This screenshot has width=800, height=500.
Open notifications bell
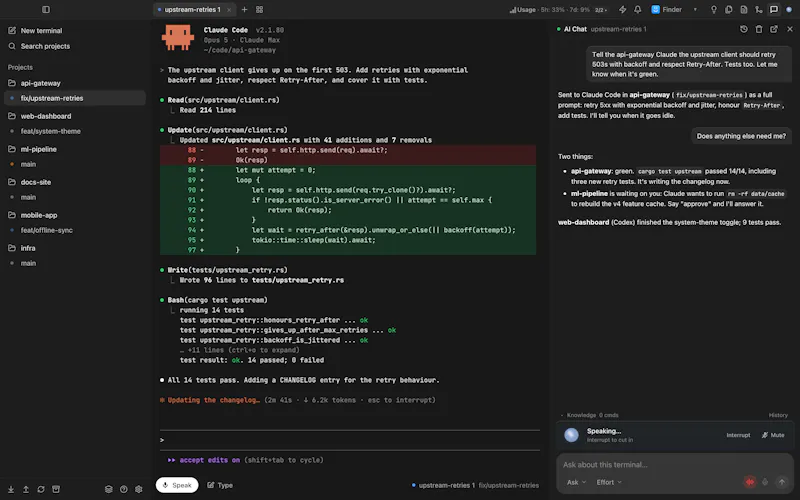coord(638,10)
